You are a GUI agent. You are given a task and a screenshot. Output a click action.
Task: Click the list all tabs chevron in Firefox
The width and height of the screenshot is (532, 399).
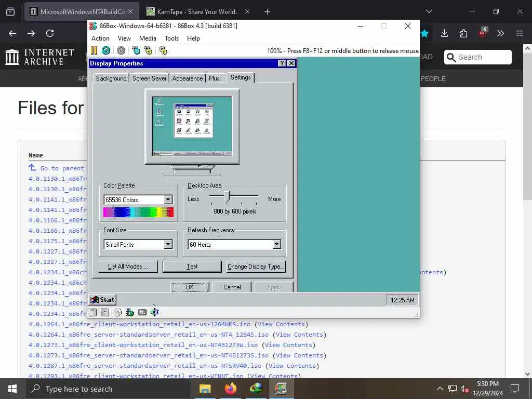(429, 12)
